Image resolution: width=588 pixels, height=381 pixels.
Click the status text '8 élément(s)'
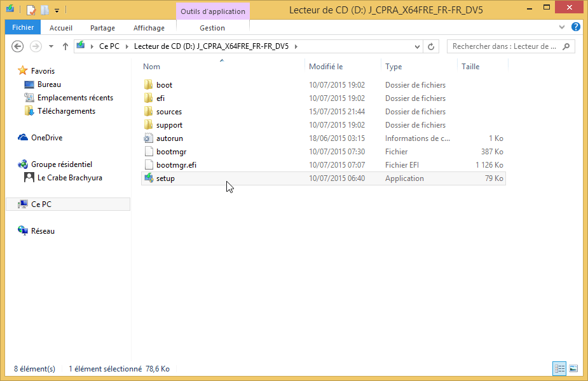pos(34,369)
